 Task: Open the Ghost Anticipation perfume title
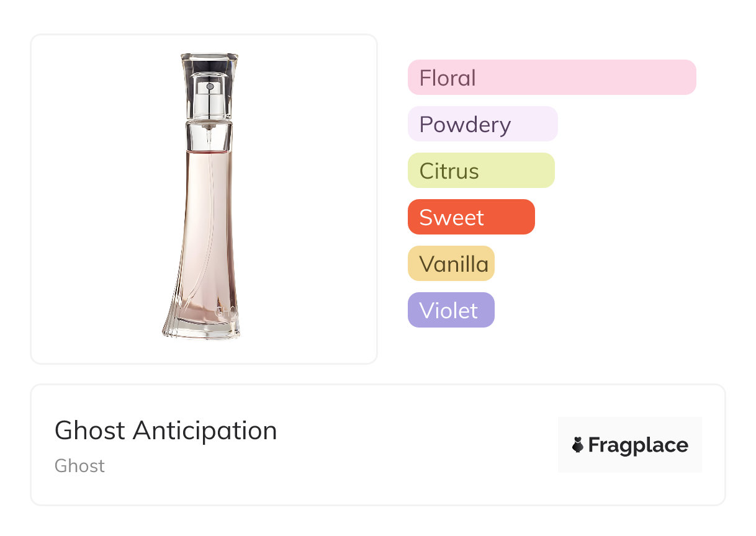point(166,431)
